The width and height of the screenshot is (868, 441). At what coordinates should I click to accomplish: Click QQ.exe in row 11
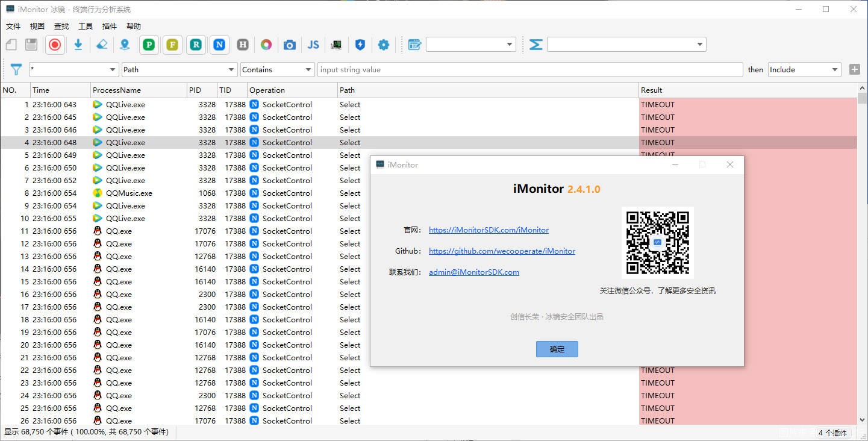[x=119, y=231]
